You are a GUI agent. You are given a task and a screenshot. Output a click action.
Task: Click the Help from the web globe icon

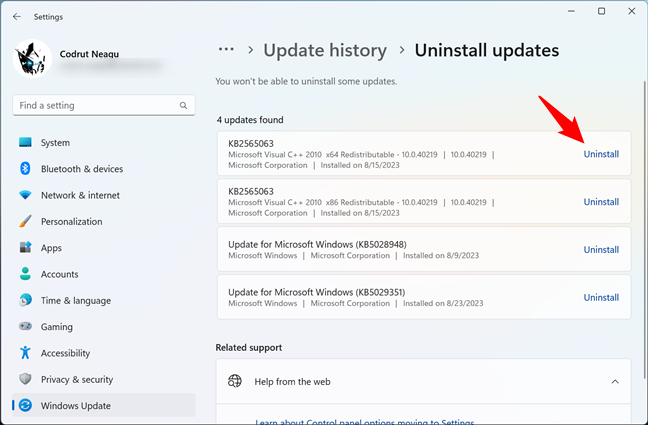click(x=235, y=381)
